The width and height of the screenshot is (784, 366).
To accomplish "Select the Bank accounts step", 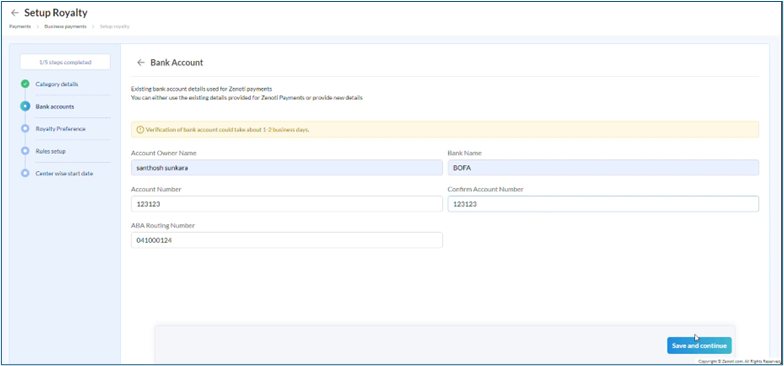I will tap(54, 106).
